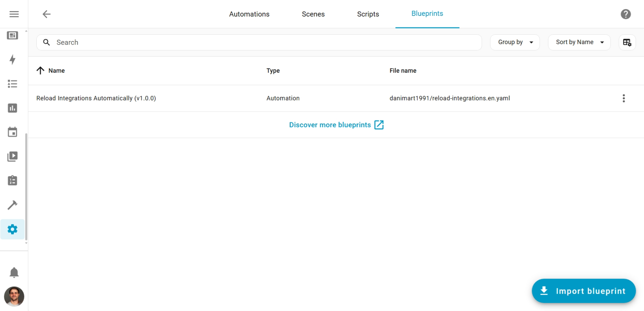Open three-dot menu for Reload Integrations blueprint

tap(623, 98)
